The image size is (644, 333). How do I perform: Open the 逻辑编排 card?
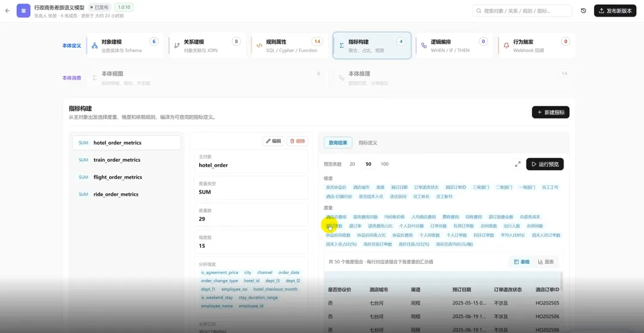[454, 45]
